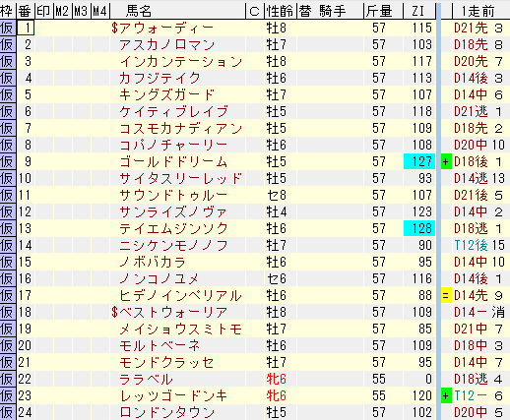Click the 仮 frame cell for horse 13
Image resolution: width=510 pixels, height=420 pixels.
pyautogui.click(x=8, y=228)
